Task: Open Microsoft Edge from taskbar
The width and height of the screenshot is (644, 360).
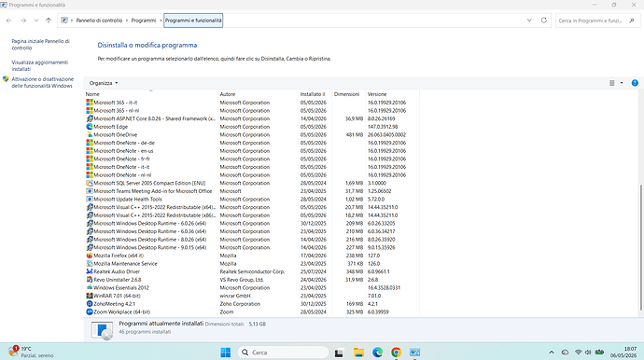Action: [377, 353]
